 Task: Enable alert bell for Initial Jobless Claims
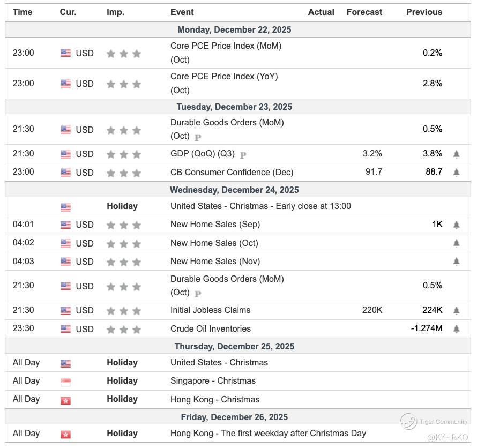(x=456, y=310)
